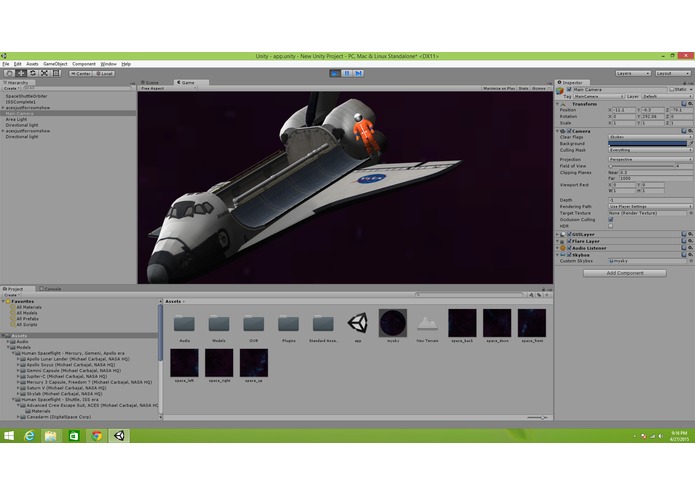The width and height of the screenshot is (695, 494).
Task: Toggle the Skybox component checkbox
Action: pyautogui.click(x=569, y=255)
